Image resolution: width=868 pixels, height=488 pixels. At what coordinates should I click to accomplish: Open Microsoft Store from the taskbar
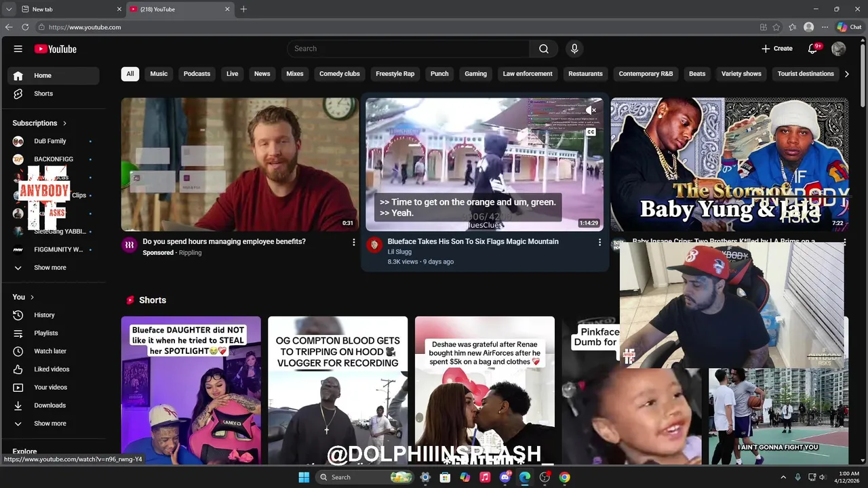click(445, 477)
